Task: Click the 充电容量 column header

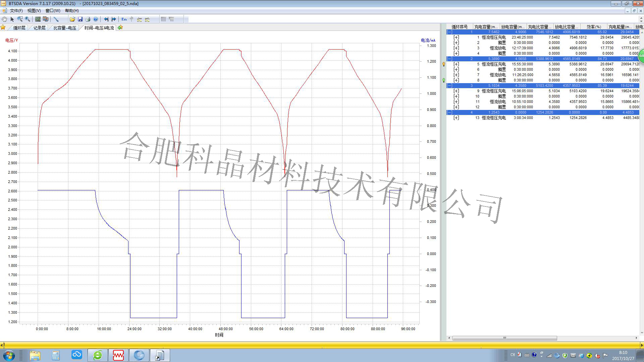Action: 486,27
